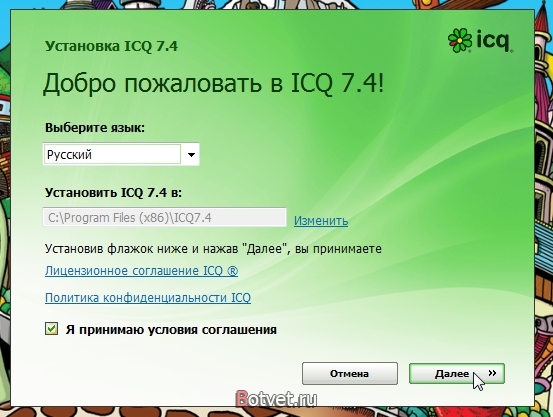Click the Отмена button
This screenshot has height=417, width=553.
(x=350, y=373)
